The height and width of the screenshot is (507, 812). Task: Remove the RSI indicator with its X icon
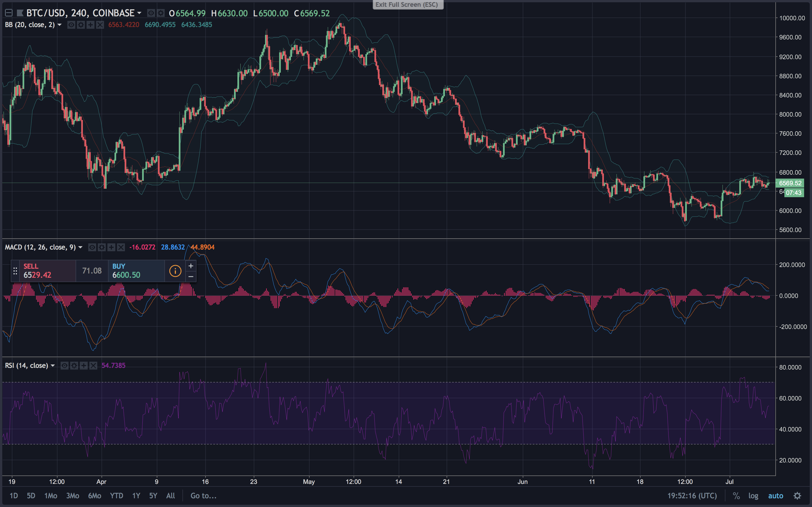point(93,366)
